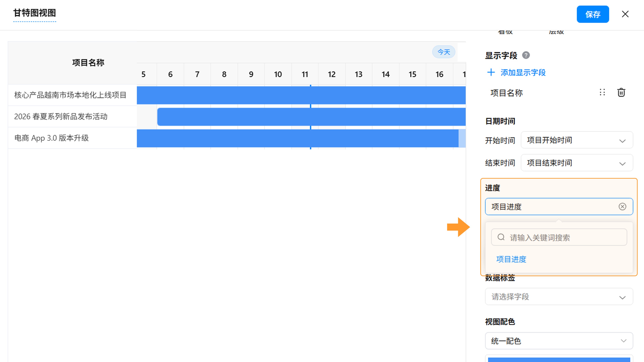
Task: Clear the 项目进度 selection with the X icon
Action: [x=622, y=207]
